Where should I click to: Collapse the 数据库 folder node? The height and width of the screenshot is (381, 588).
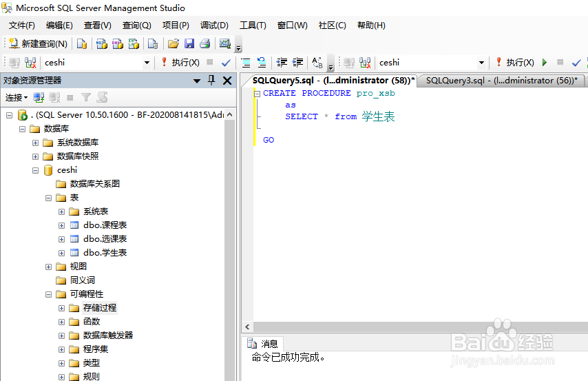click(22, 129)
